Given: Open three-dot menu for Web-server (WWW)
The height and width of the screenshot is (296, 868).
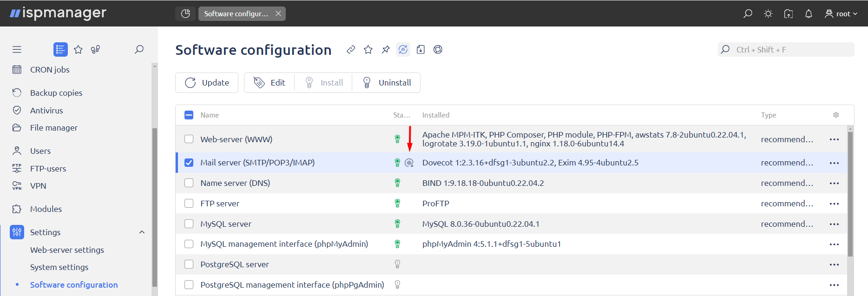Looking at the screenshot, I should (x=834, y=139).
